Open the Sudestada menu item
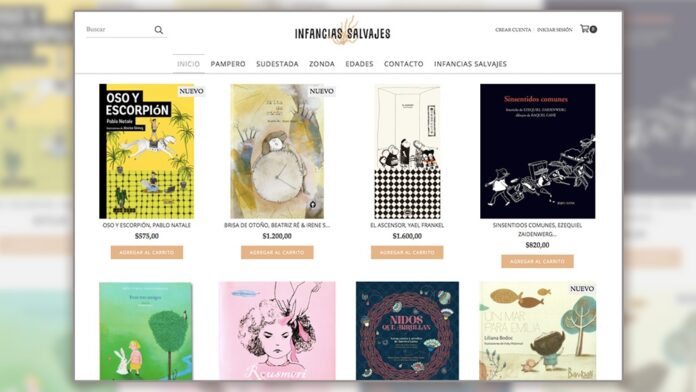This screenshot has height=392, width=696. point(277,64)
